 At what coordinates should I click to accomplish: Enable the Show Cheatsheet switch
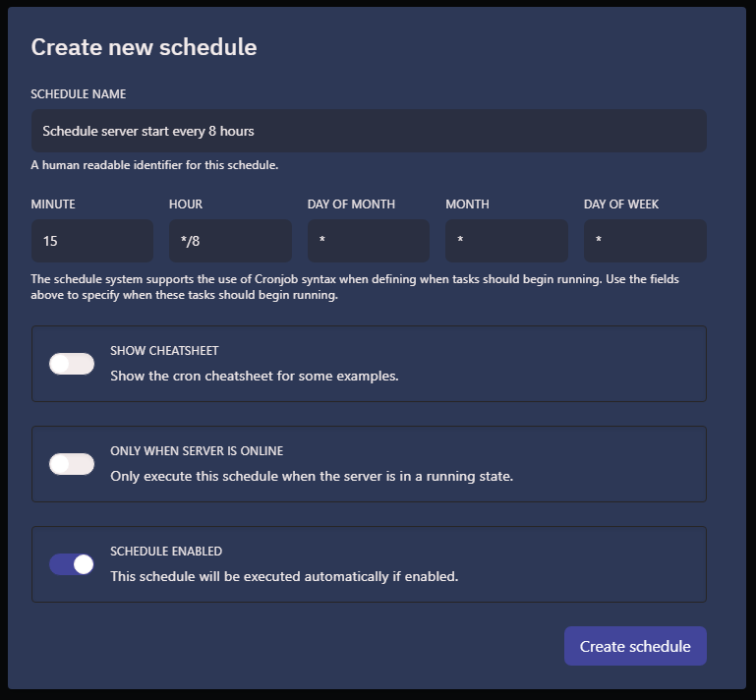(x=72, y=364)
